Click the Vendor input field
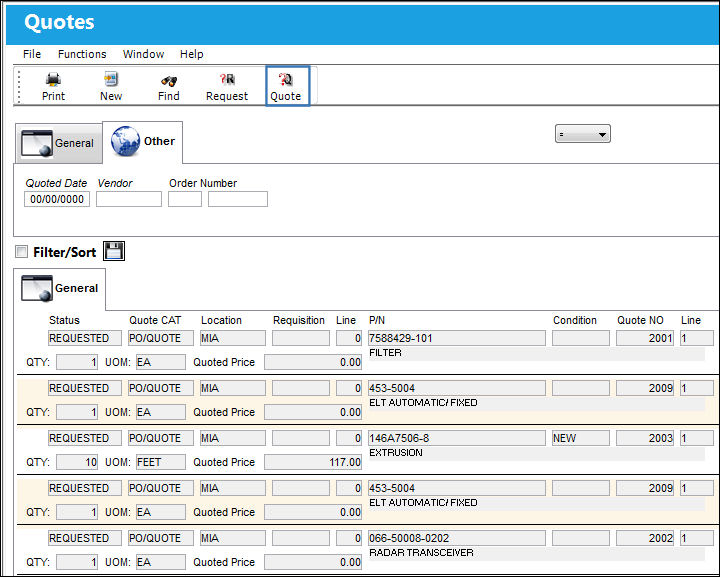Image resolution: width=720 pixels, height=577 pixels. 129,199
